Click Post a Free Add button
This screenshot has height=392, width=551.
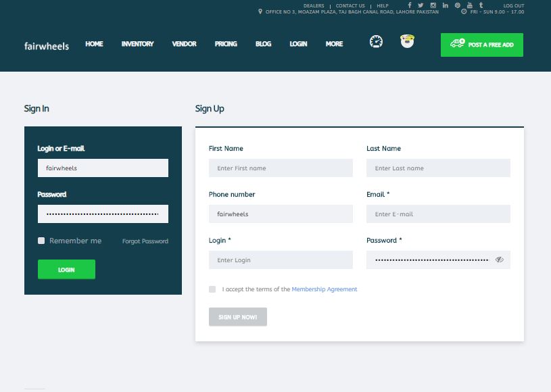[x=482, y=45]
